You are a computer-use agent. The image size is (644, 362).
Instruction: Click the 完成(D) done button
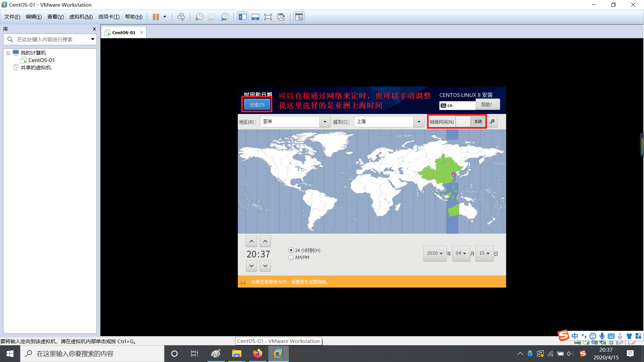pos(257,105)
